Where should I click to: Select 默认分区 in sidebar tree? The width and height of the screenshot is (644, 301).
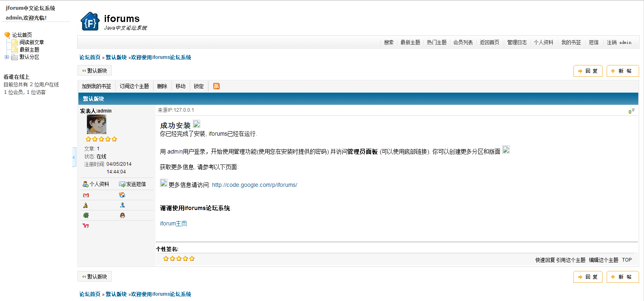click(x=29, y=57)
